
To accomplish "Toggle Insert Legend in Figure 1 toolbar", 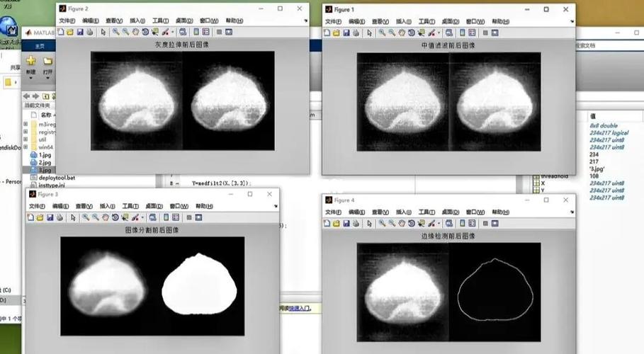I will (x=472, y=32).
